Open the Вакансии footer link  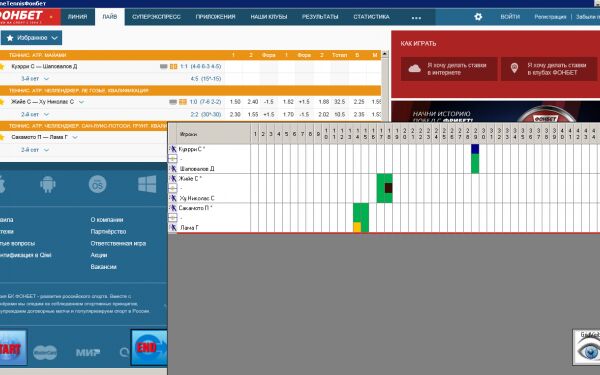pos(103,267)
